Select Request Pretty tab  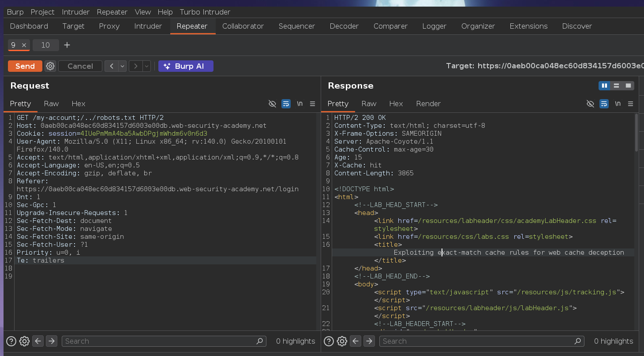pos(20,104)
